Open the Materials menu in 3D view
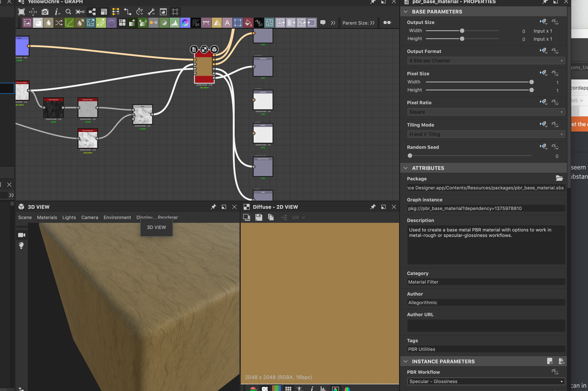The height and width of the screenshot is (391, 588). (47, 217)
